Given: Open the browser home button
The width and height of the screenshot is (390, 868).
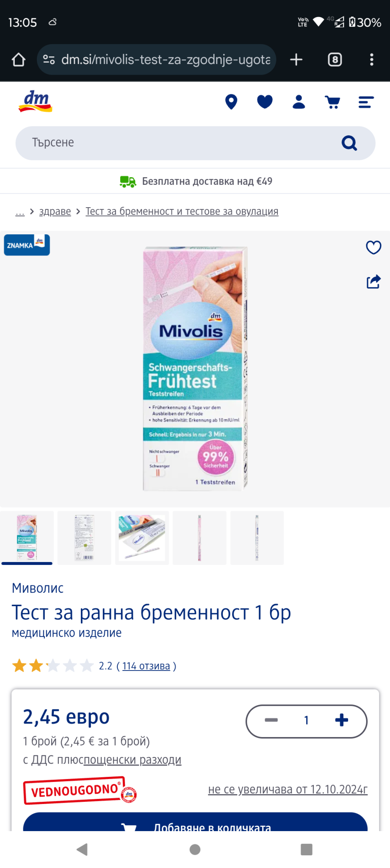Looking at the screenshot, I should (19, 60).
